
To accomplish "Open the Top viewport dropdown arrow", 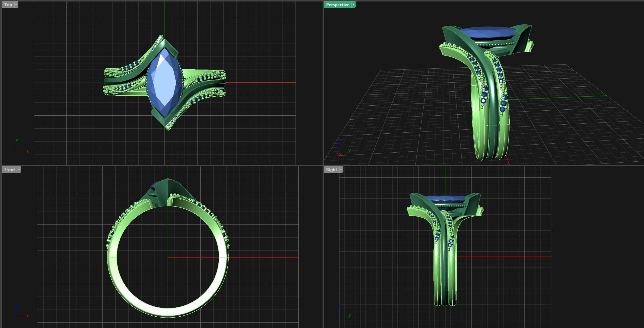I will 16,5.
